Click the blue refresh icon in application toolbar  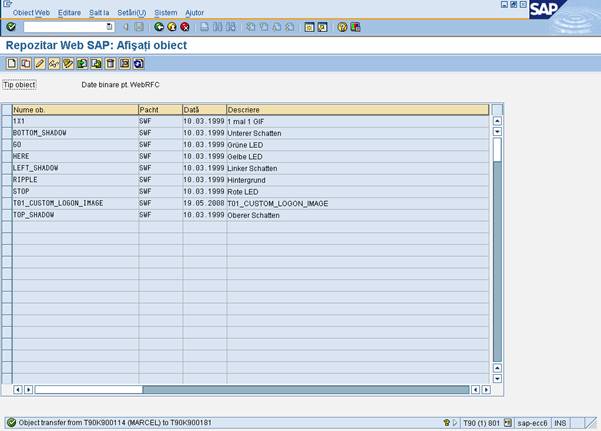point(139,63)
